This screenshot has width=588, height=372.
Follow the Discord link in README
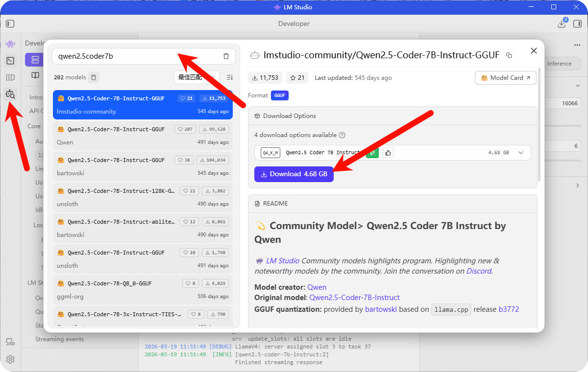click(x=478, y=271)
